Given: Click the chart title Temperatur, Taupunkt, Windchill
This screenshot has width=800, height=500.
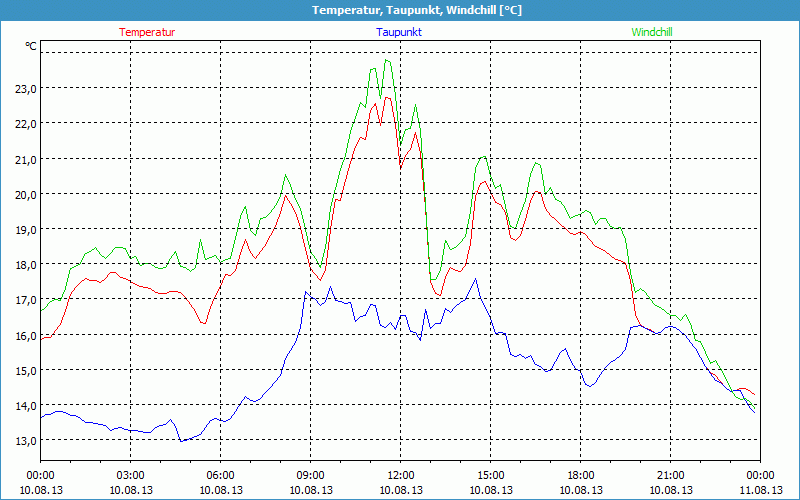Looking at the screenshot, I should click(417, 10).
